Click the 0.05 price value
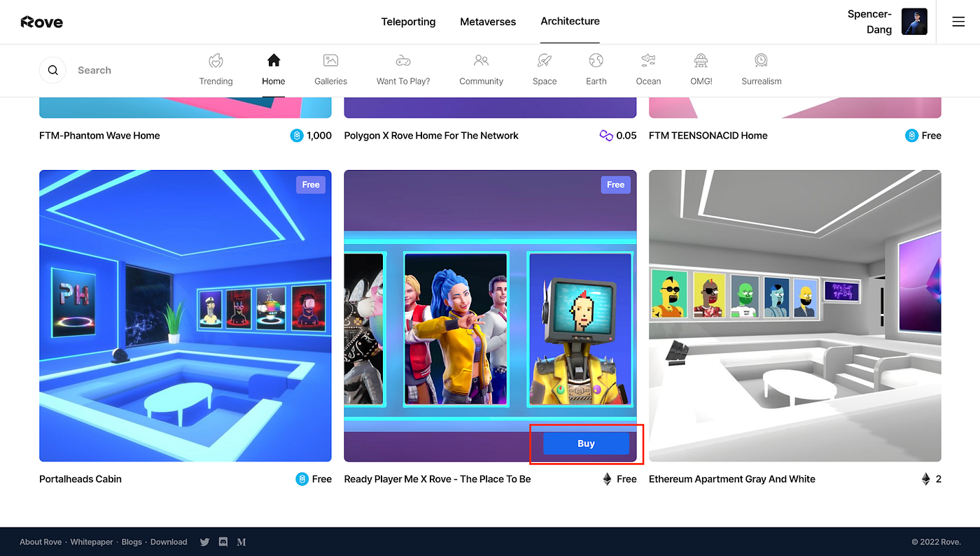The height and width of the screenshot is (556, 980). click(x=626, y=136)
